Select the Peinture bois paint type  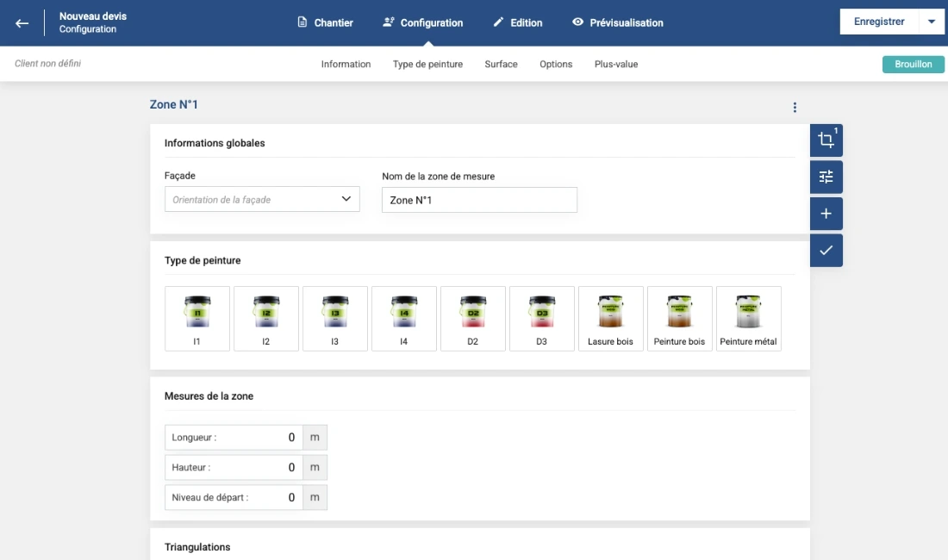(679, 319)
